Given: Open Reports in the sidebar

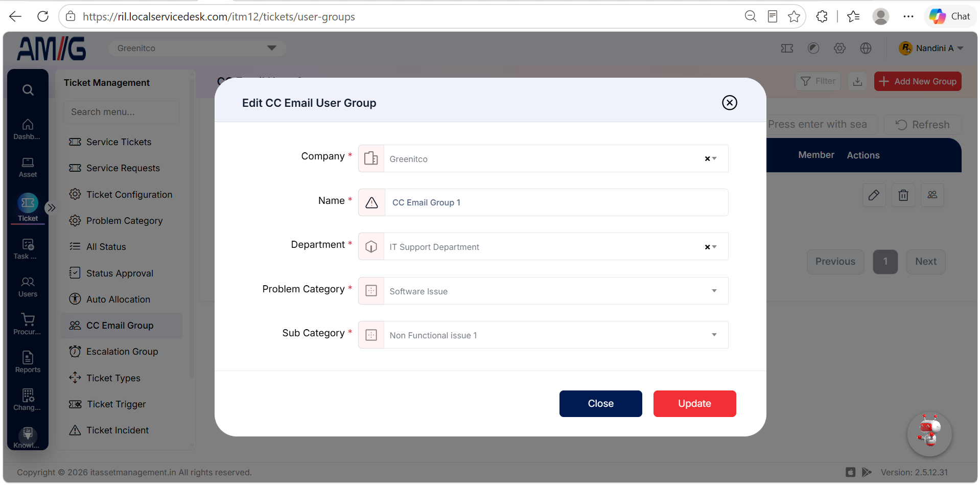Looking at the screenshot, I should coord(28,362).
